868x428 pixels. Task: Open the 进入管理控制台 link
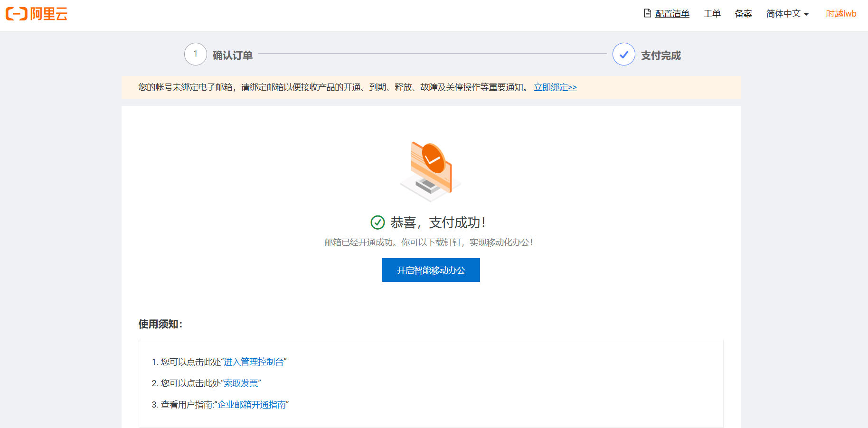pyautogui.click(x=254, y=362)
